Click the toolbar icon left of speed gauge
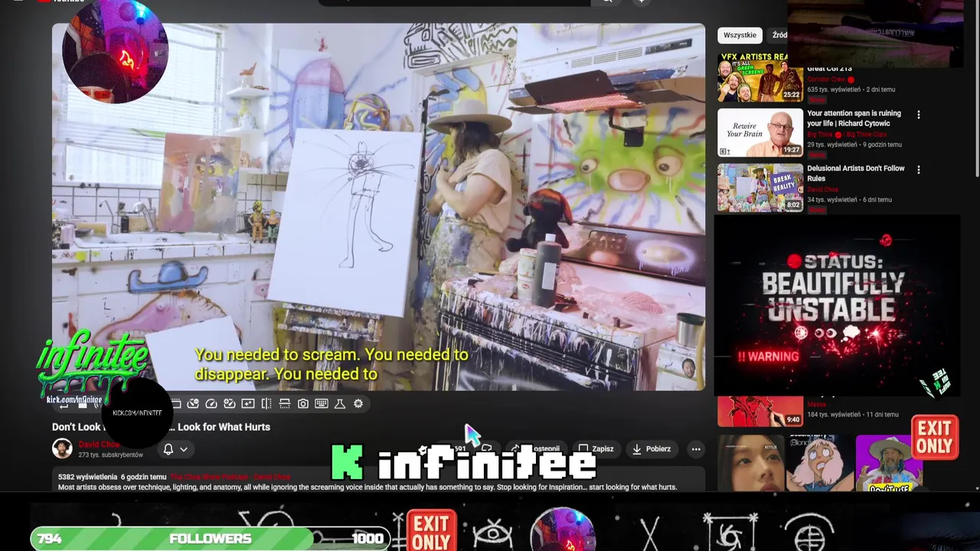 (193, 403)
